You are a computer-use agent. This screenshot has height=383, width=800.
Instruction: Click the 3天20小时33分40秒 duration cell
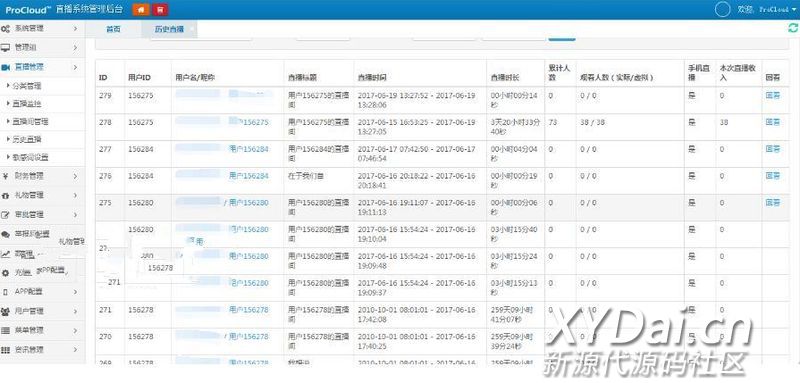[x=514, y=127]
